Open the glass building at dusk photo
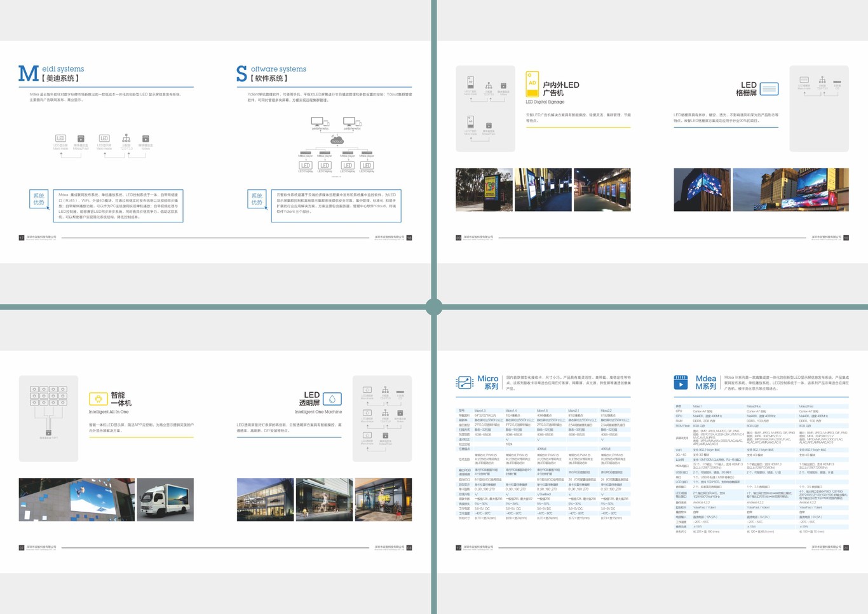Screen dimensions: 868x614 265,500
